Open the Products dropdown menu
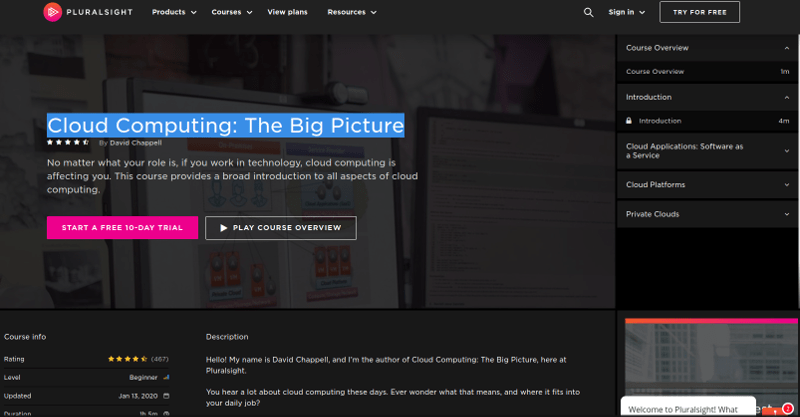The height and width of the screenshot is (417, 800). click(174, 12)
